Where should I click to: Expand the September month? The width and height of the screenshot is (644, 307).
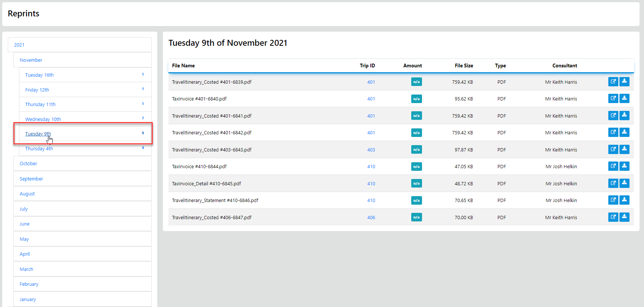(31, 179)
